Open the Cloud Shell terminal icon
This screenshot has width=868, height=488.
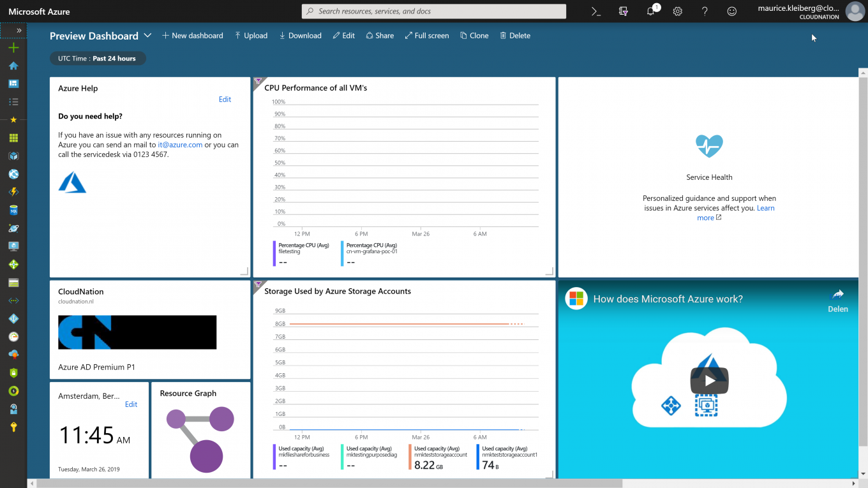point(595,11)
